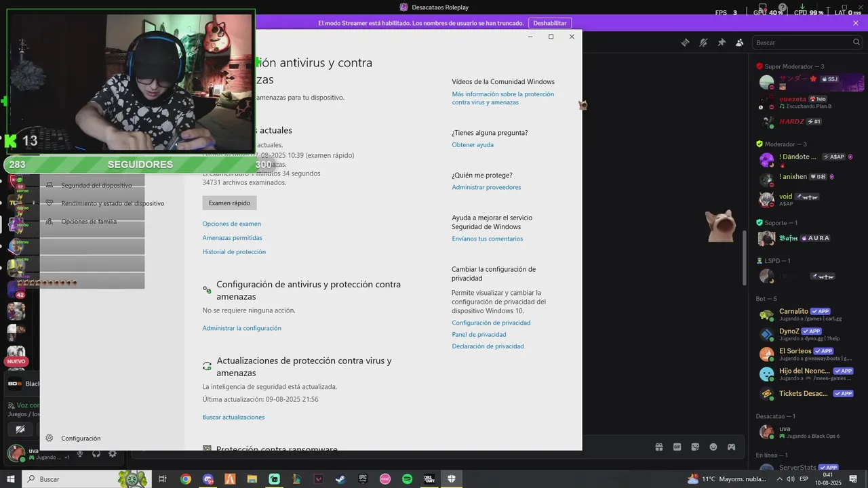Click the NUEVO badge in server list

click(16, 361)
